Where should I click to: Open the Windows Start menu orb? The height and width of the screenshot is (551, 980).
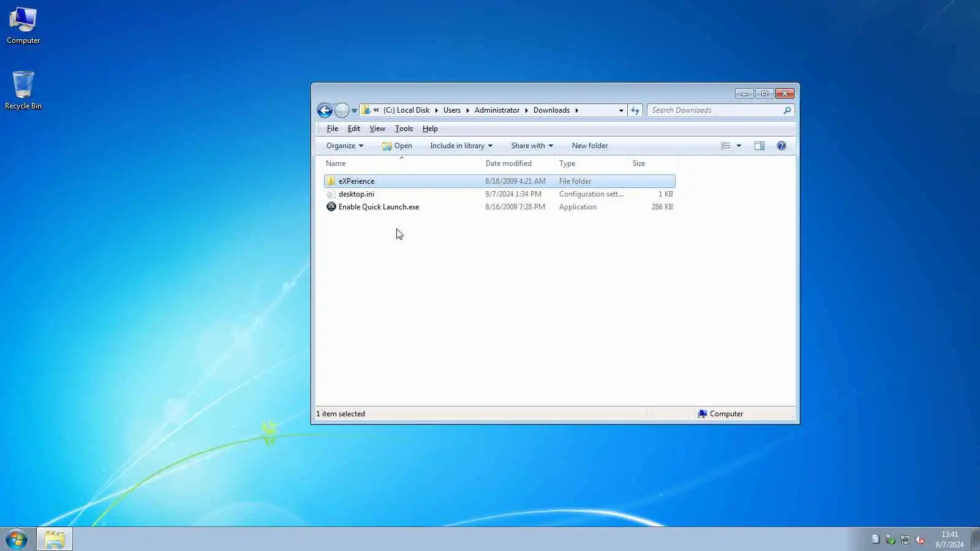pyautogui.click(x=17, y=539)
